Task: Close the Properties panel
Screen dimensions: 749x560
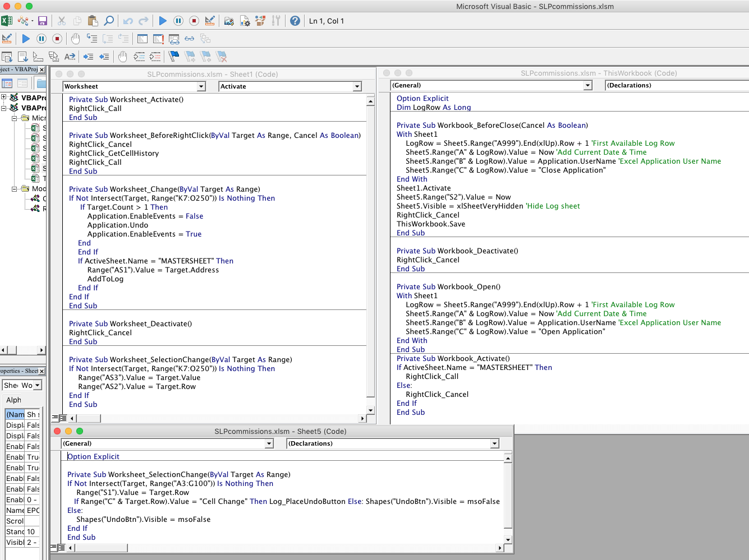Action: click(x=42, y=371)
